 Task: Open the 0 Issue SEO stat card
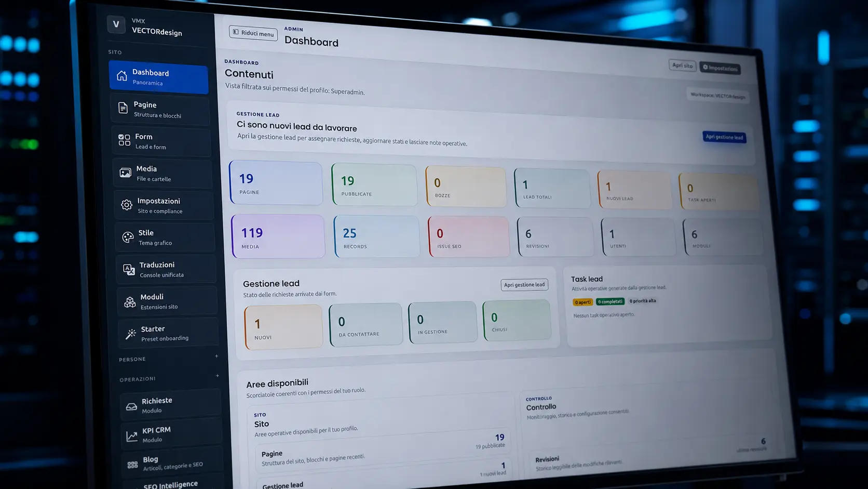tap(469, 237)
